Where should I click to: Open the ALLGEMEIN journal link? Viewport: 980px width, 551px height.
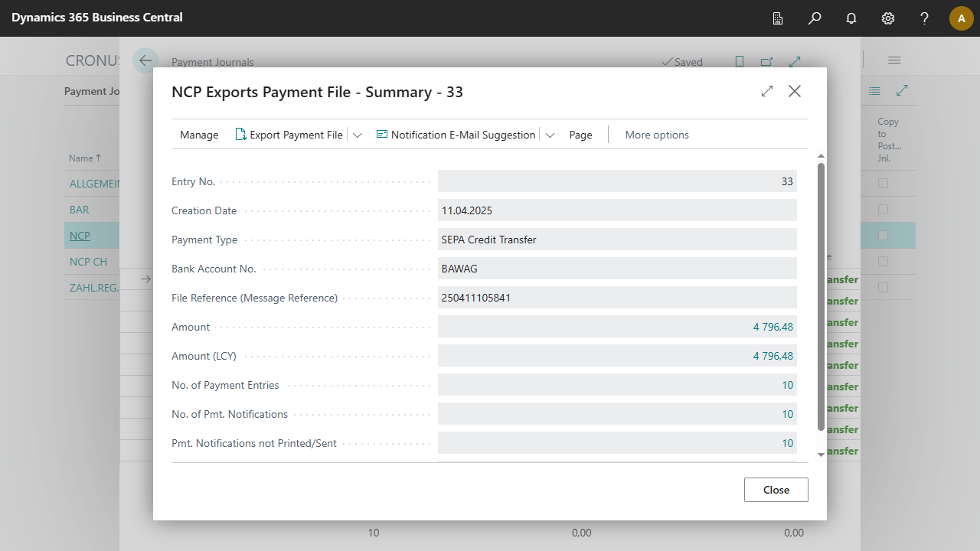click(95, 184)
